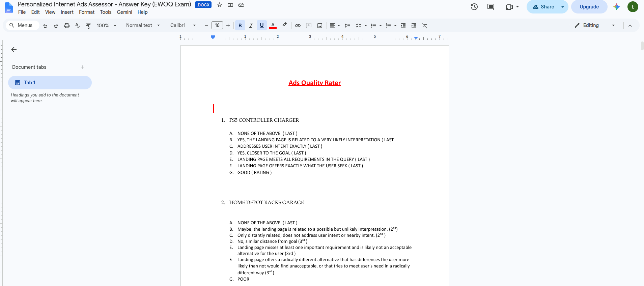The image size is (644, 286).
Task: Add a comment from toolbar
Action: click(309, 26)
